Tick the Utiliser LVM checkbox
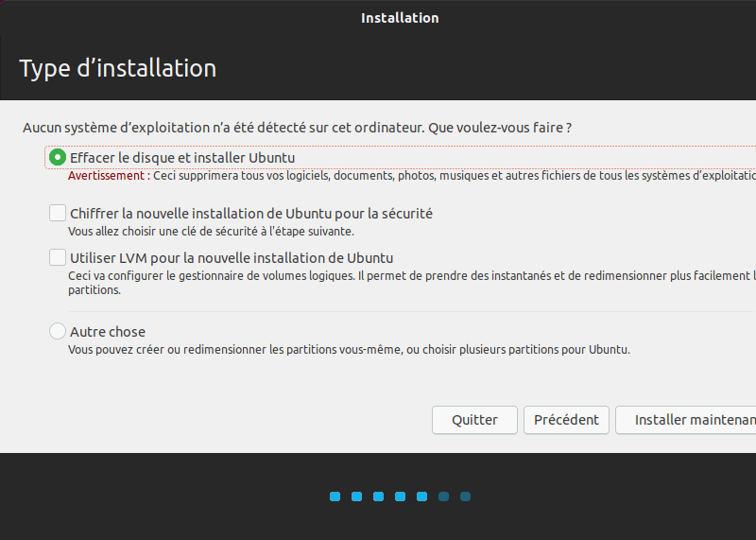 [58, 257]
